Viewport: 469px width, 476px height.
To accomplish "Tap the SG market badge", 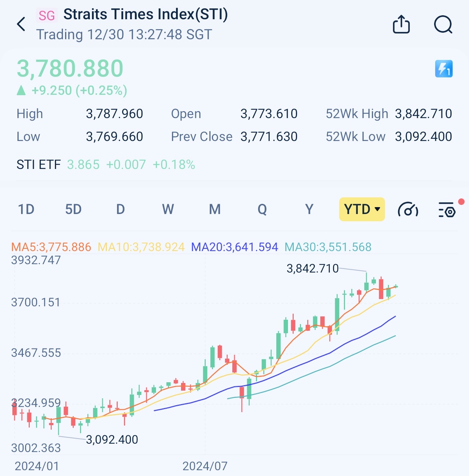I will (47, 16).
